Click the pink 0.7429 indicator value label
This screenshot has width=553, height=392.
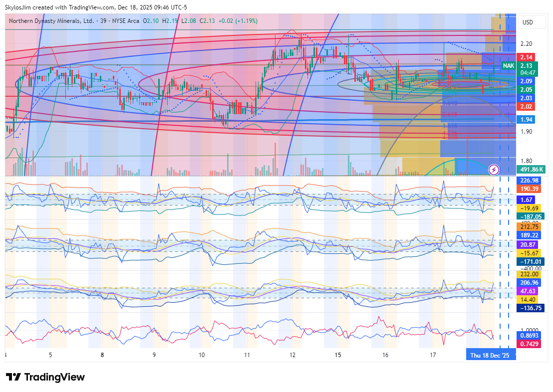click(x=530, y=345)
